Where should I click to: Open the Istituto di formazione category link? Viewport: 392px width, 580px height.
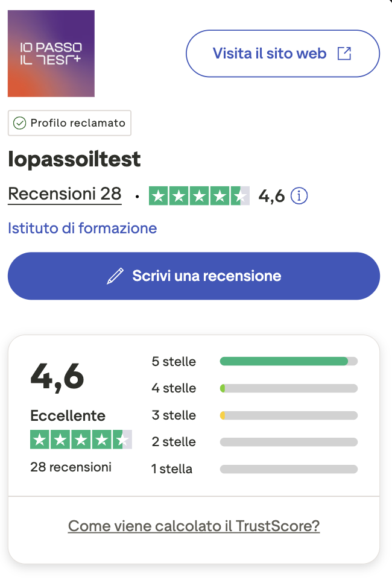click(x=82, y=229)
